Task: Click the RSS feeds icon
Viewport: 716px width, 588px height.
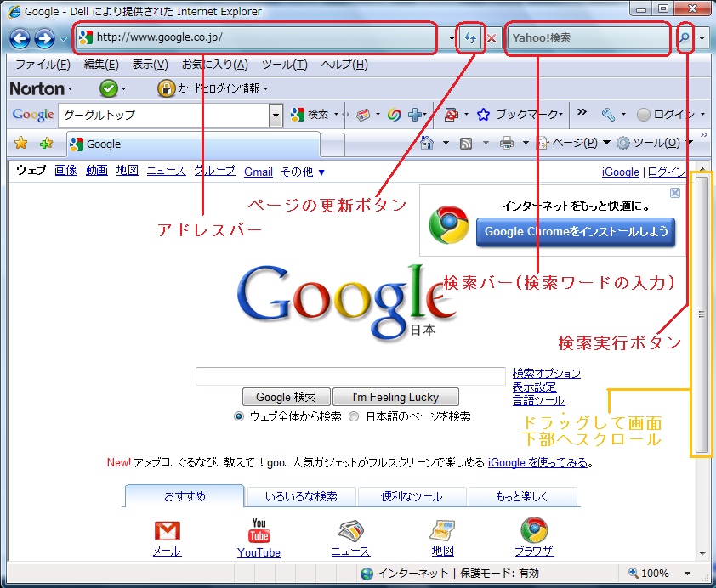Action: (466, 144)
